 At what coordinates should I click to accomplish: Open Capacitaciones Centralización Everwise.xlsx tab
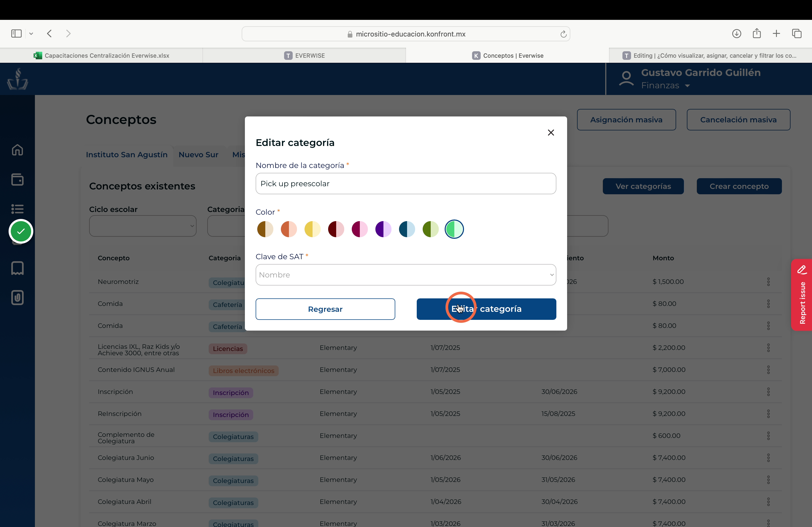[x=101, y=56]
